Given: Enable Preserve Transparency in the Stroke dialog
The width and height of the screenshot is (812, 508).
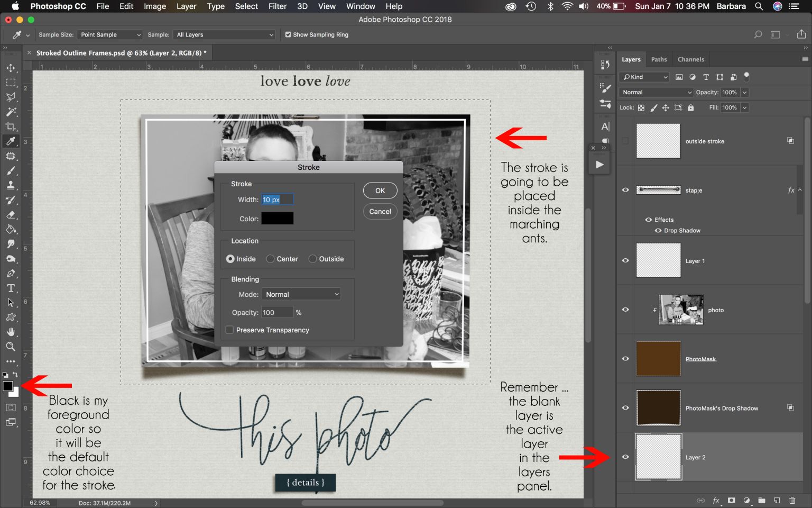Looking at the screenshot, I should [229, 329].
